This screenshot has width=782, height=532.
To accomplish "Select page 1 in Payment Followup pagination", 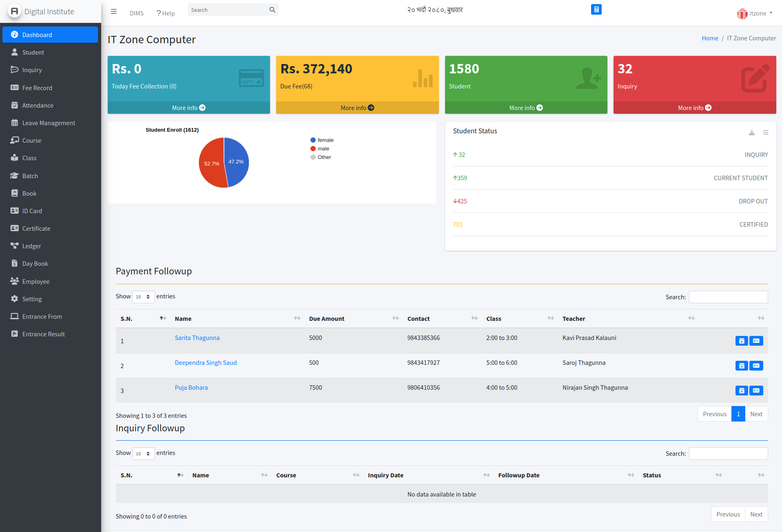I will pyautogui.click(x=738, y=414).
